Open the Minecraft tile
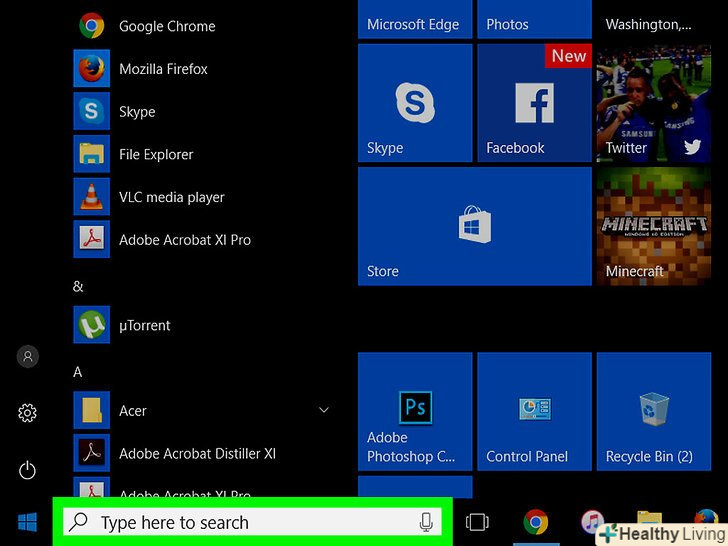The width and height of the screenshot is (728, 546). [x=653, y=226]
